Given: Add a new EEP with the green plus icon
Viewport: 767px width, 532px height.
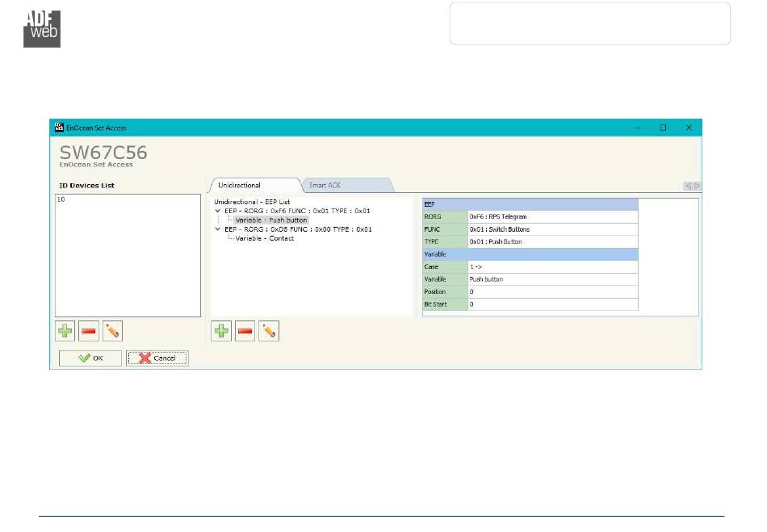Looking at the screenshot, I should [x=221, y=331].
